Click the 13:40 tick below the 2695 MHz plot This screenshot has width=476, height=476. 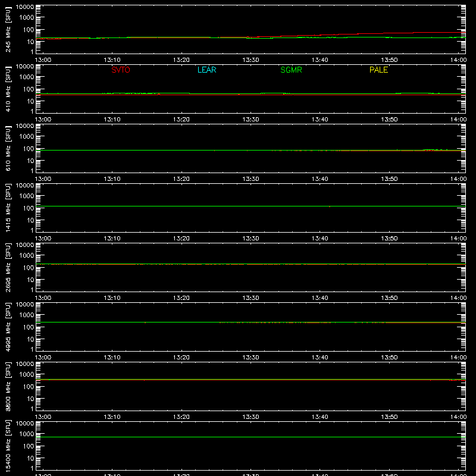(320, 298)
